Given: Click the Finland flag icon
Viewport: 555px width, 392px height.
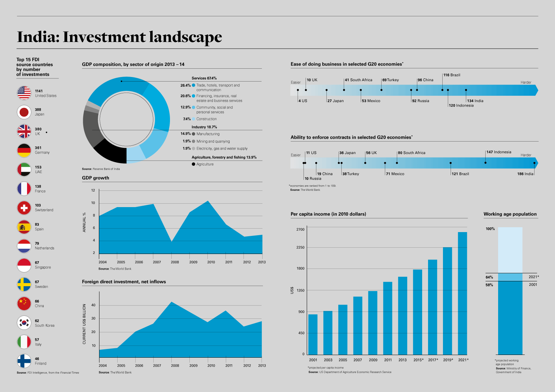Looking at the screenshot, I should pos(24,361).
